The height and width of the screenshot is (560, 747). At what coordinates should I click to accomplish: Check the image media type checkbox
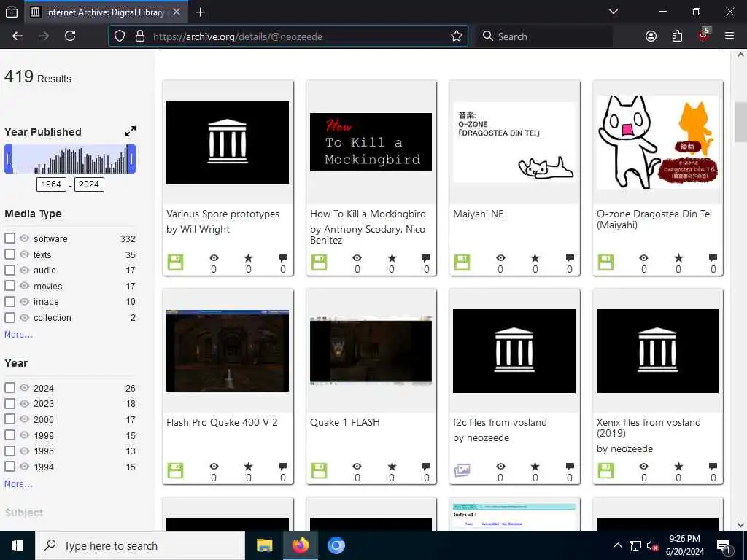(9, 301)
